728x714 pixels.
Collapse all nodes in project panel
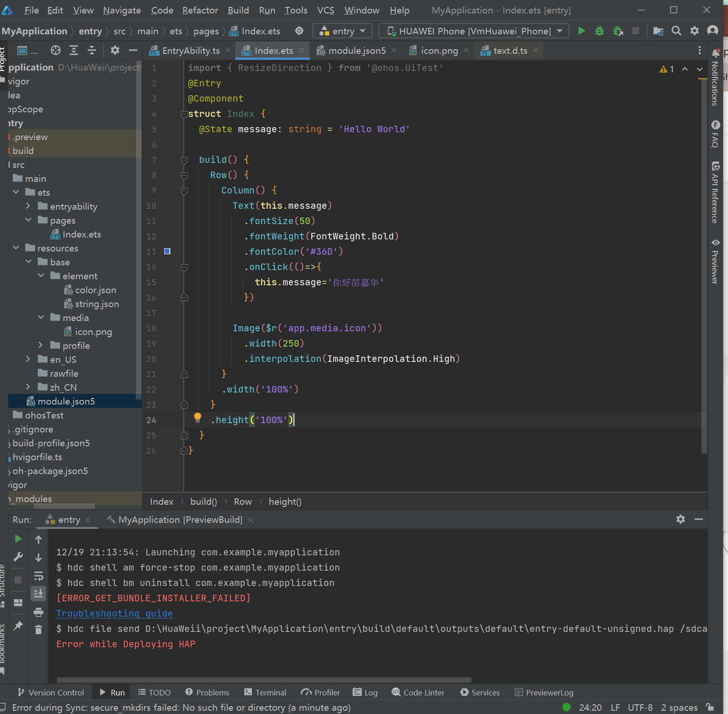point(92,50)
